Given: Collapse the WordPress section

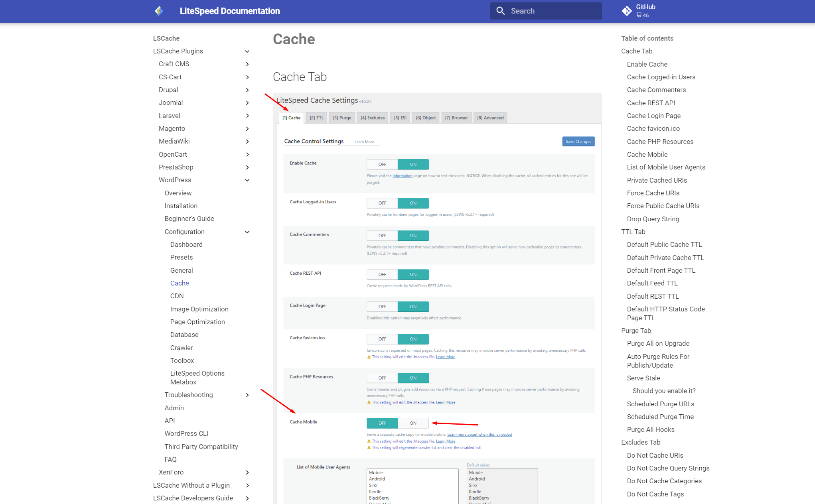Looking at the screenshot, I should coord(247,180).
